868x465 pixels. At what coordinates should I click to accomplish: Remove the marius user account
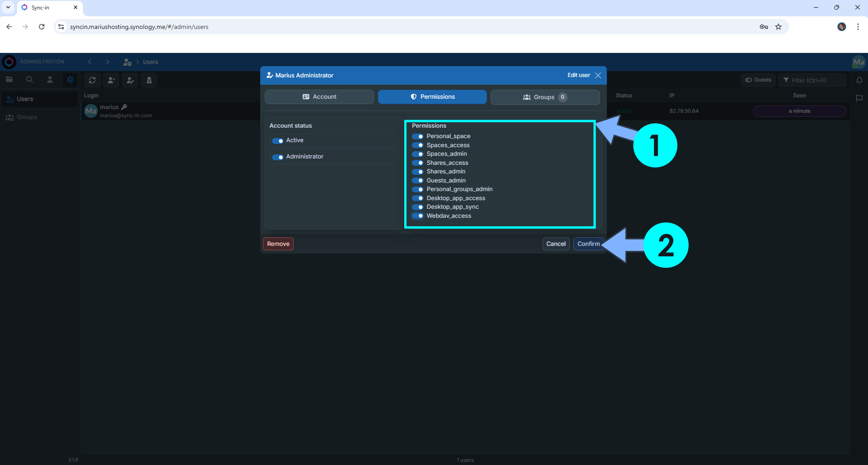(278, 244)
